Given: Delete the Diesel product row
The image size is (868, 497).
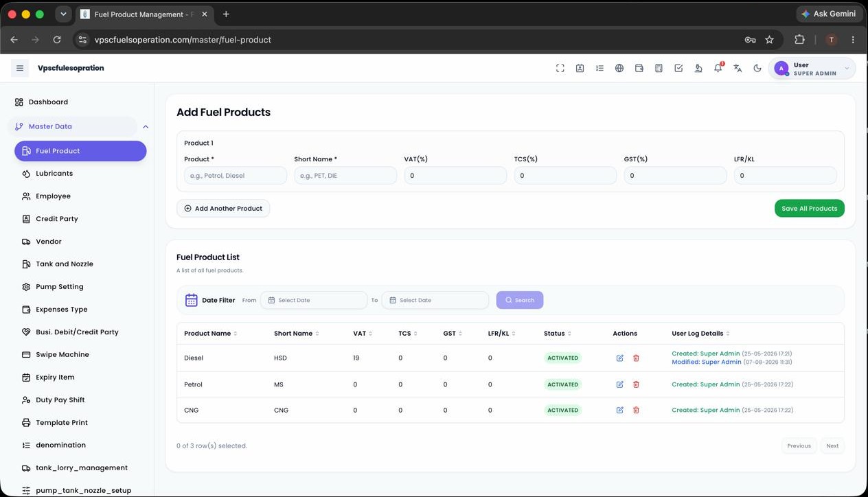Looking at the screenshot, I should click(636, 358).
